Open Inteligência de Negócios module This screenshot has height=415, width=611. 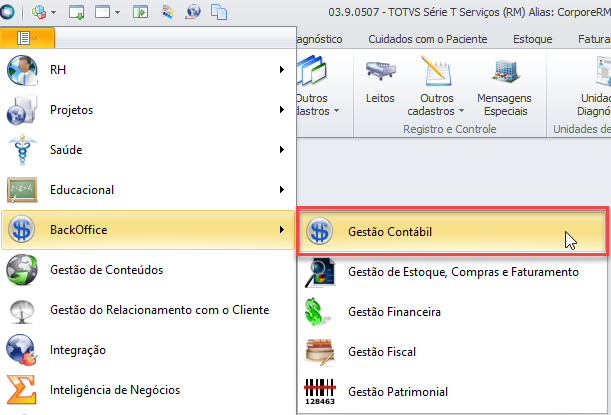(148, 390)
